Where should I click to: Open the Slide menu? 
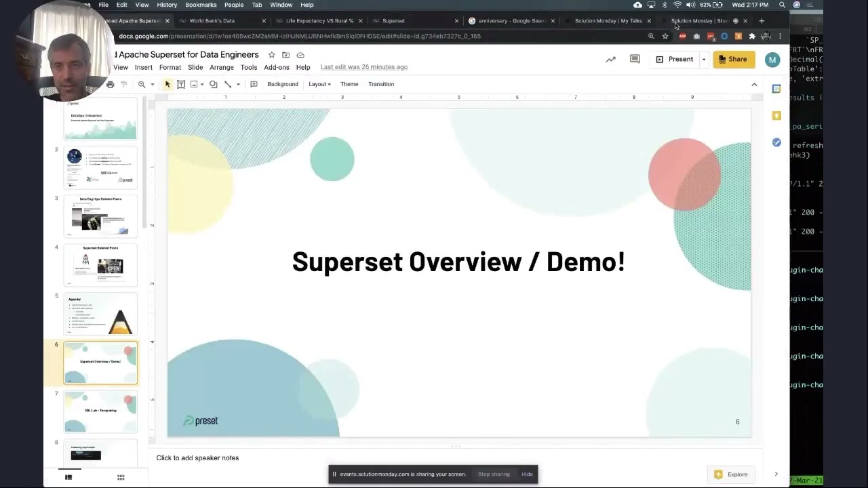pos(195,67)
